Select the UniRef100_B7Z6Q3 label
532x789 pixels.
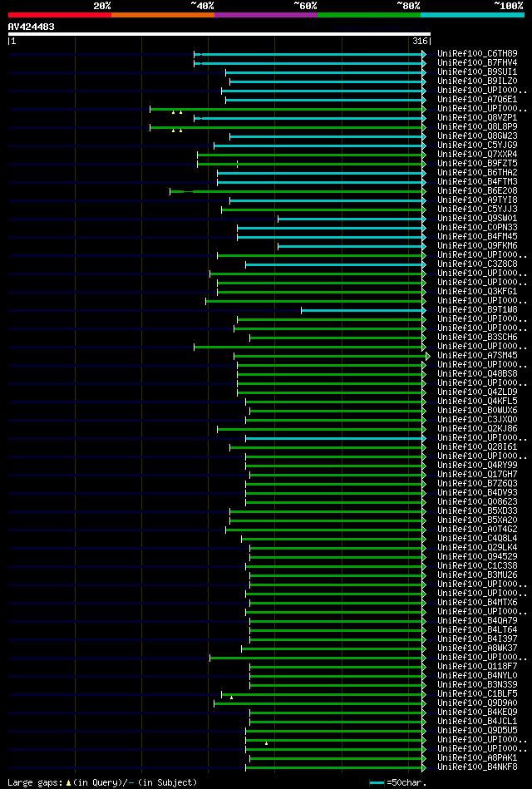coord(477,484)
